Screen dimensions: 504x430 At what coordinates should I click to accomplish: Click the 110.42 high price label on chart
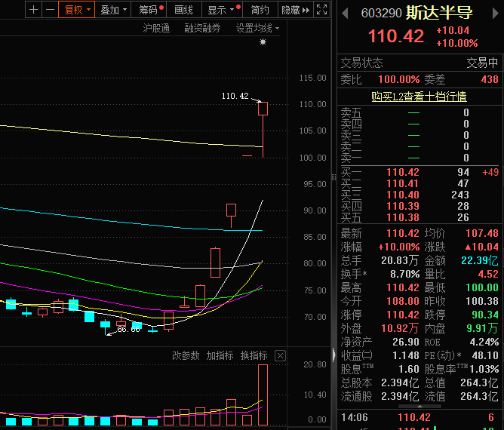pyautogui.click(x=235, y=96)
